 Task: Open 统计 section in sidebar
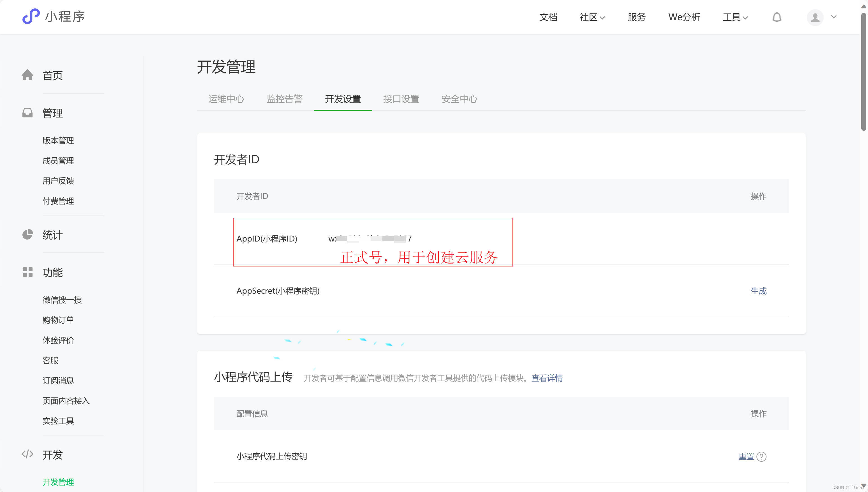pos(52,235)
